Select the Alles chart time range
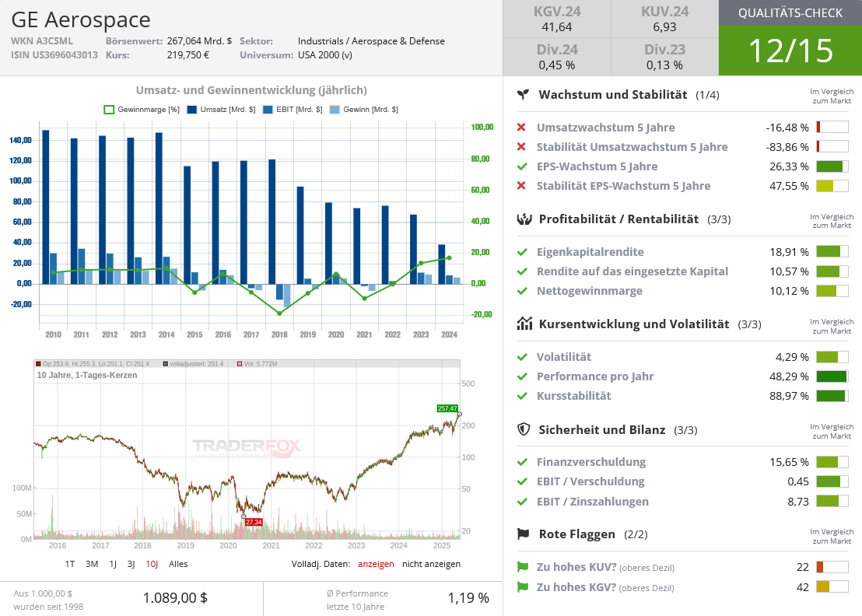Screen dimensions: 862x616 point(178,564)
